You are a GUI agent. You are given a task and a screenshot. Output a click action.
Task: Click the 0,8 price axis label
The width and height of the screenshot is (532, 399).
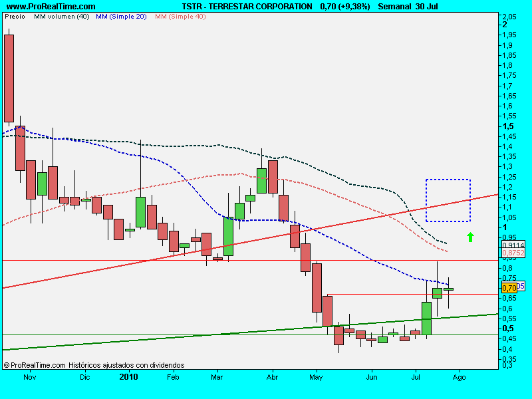(508, 268)
